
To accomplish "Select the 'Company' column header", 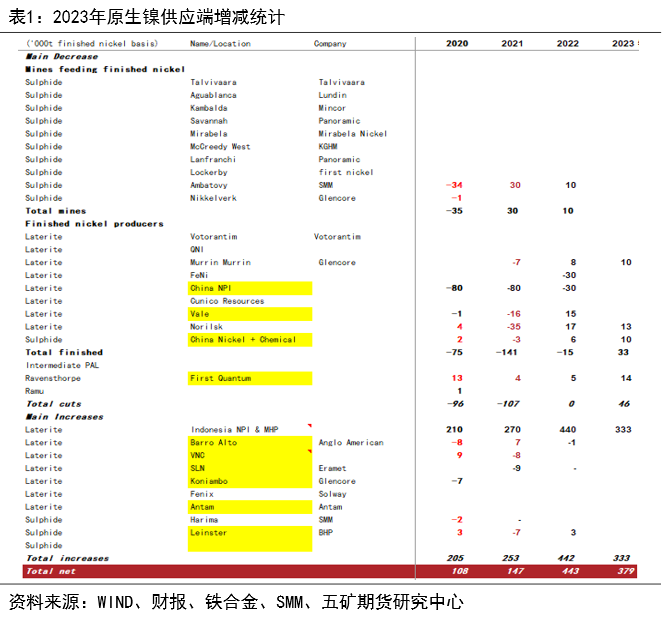I will tap(330, 44).
